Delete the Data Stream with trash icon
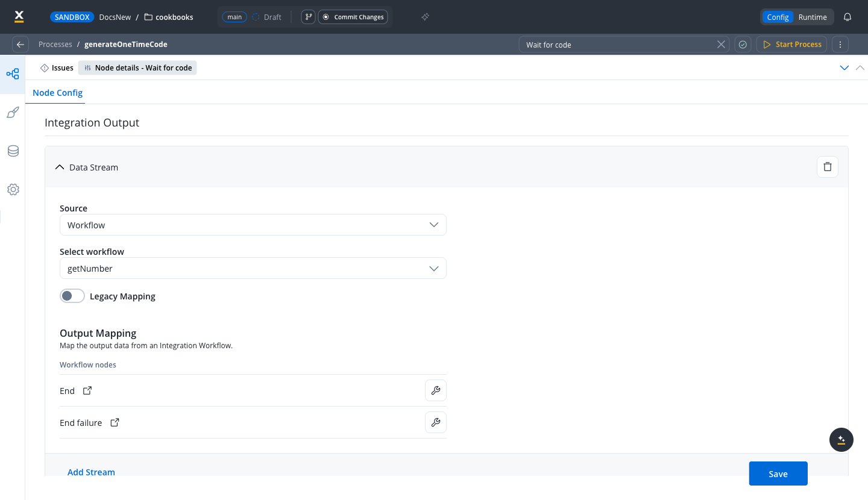The image size is (868, 500). (828, 167)
